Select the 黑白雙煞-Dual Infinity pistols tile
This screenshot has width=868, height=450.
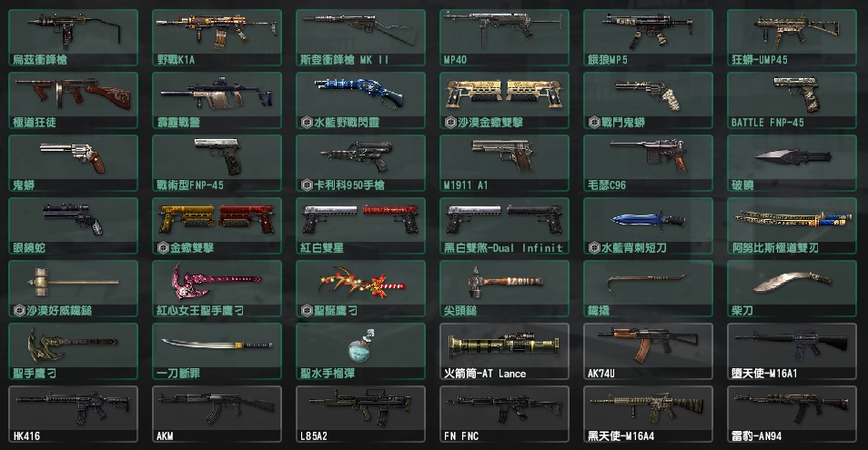pos(504,226)
